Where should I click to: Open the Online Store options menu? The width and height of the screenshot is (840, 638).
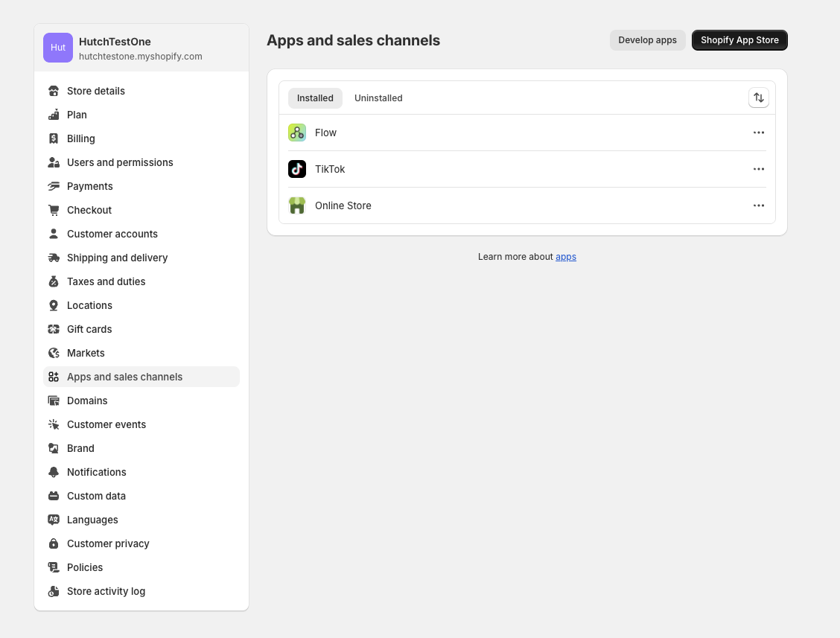(758, 205)
